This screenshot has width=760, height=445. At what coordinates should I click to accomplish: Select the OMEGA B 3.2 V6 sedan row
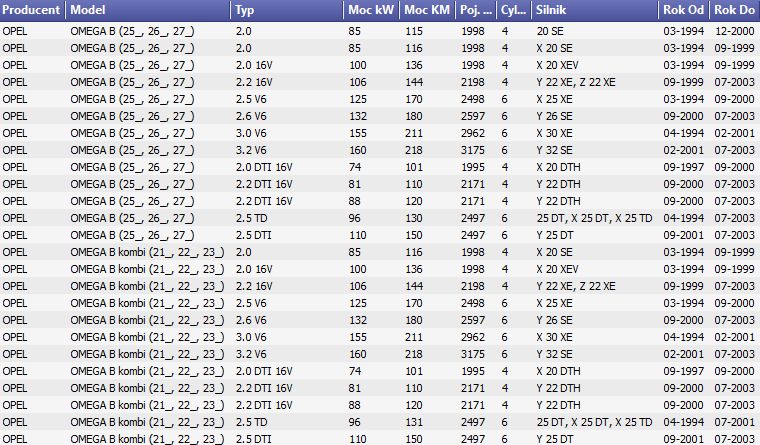coord(380,150)
